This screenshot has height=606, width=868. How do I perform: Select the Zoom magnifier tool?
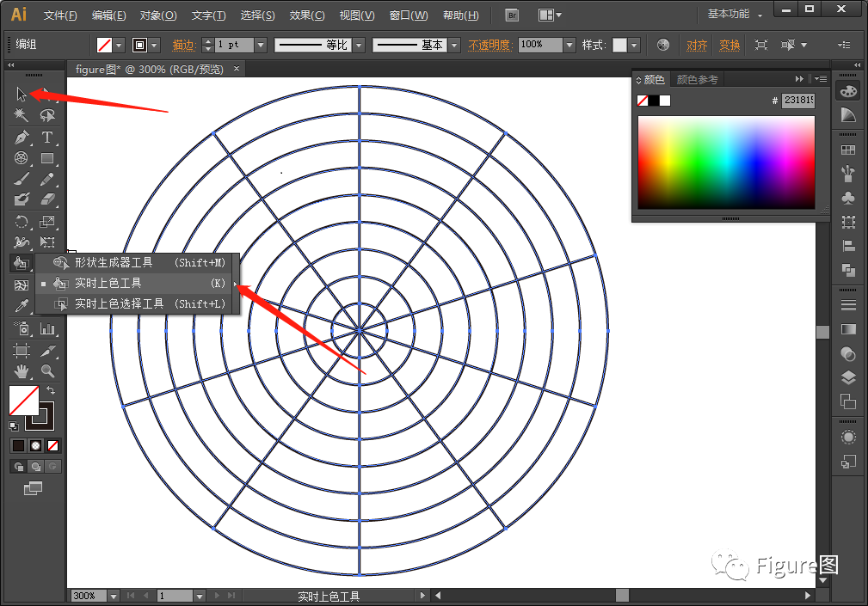point(47,371)
